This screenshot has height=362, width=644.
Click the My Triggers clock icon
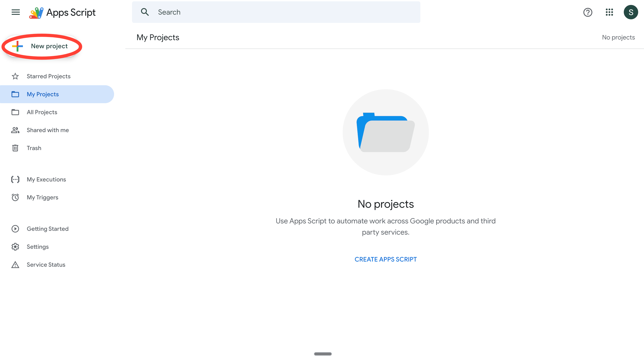coord(15,197)
